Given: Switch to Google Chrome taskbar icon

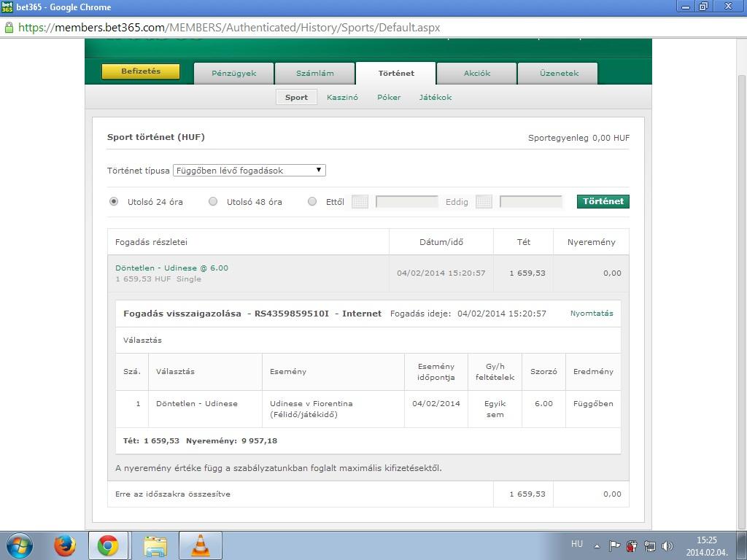Looking at the screenshot, I should point(108,545).
